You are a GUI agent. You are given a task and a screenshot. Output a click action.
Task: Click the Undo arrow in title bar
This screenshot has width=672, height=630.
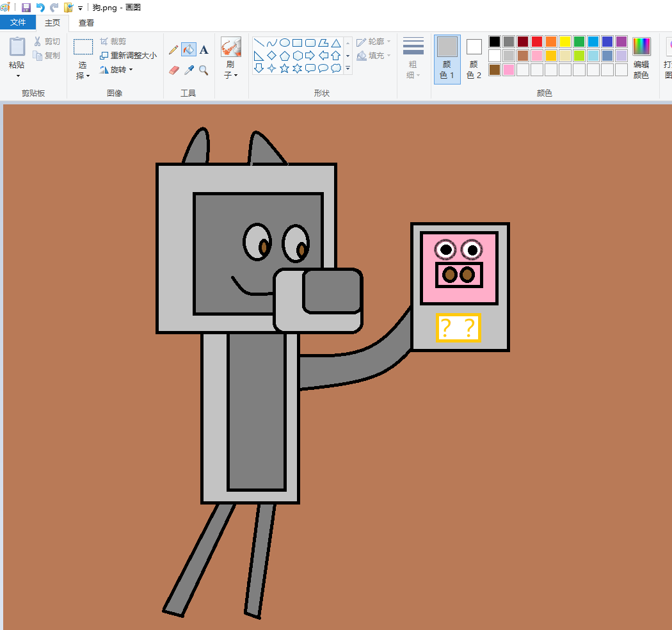40,8
